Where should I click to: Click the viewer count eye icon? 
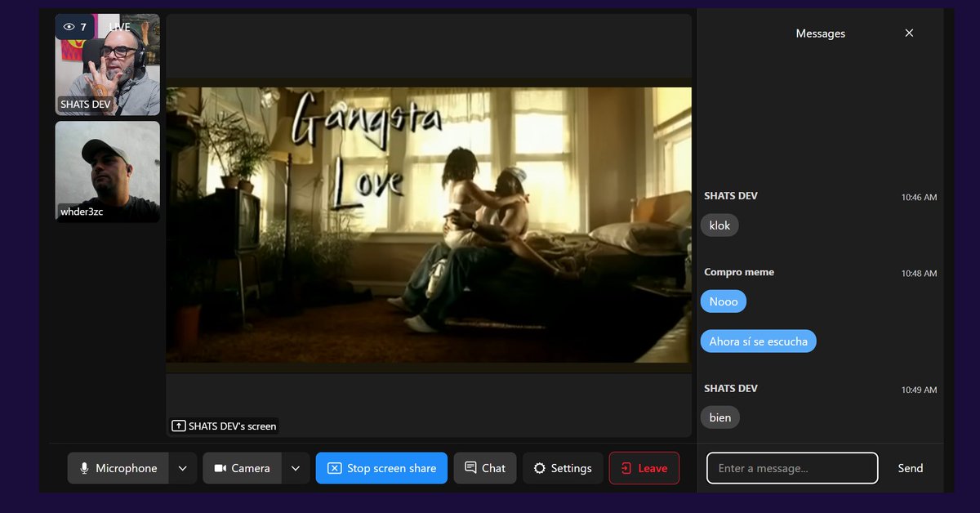[69, 27]
